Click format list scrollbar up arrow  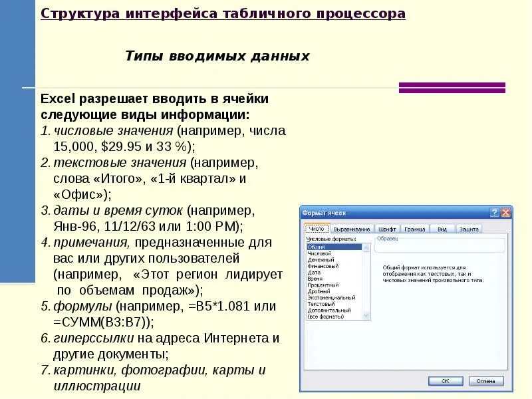tap(366, 247)
